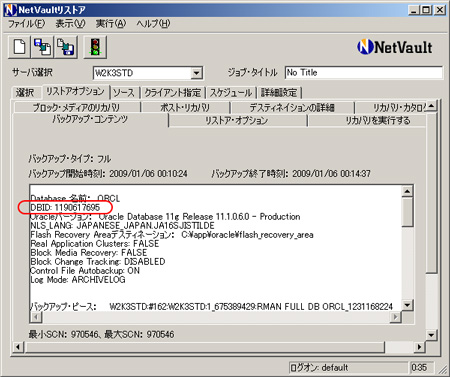
Task: Click the バックアップ・タイプ: フル label
Action: pyautogui.click(x=70, y=159)
